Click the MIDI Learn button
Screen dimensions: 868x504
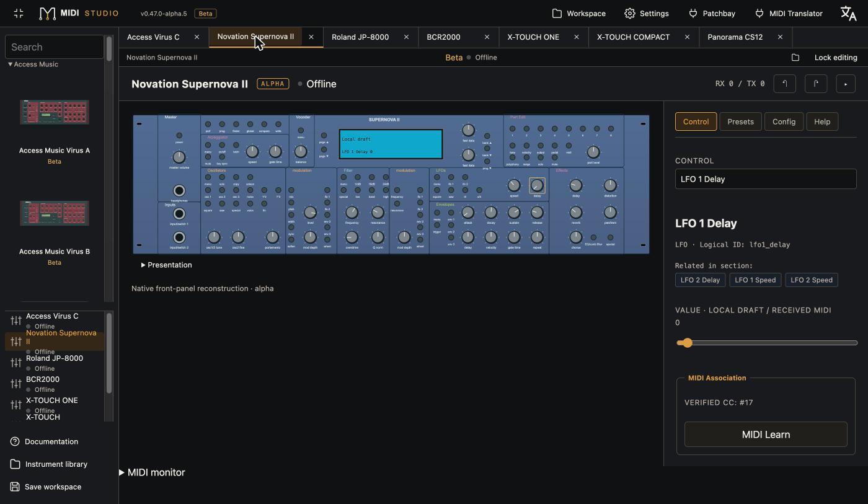pyautogui.click(x=766, y=435)
